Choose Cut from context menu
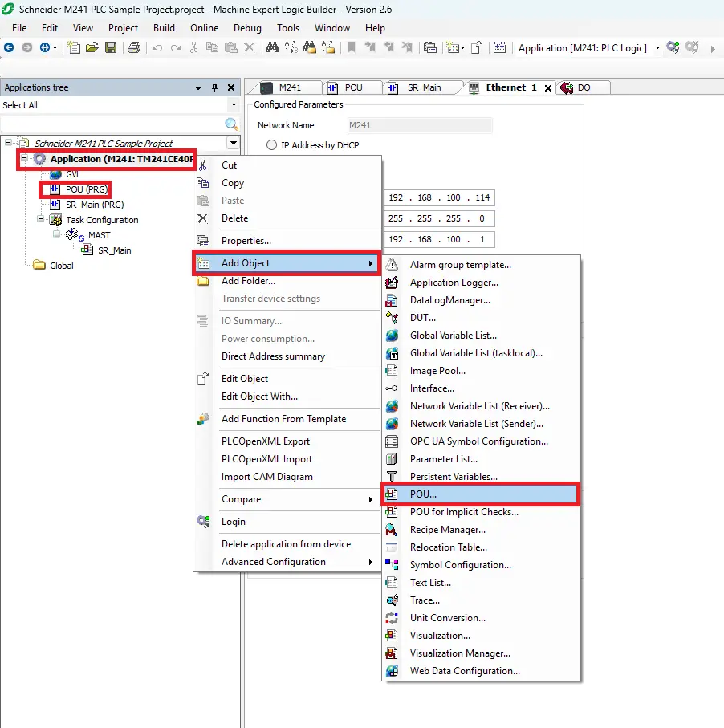The image size is (724, 728). pyautogui.click(x=287, y=165)
